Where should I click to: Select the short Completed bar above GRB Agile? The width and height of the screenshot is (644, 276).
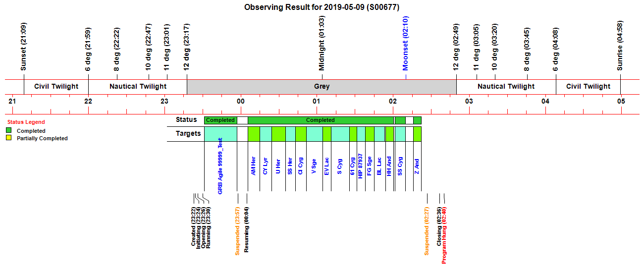[220, 120]
